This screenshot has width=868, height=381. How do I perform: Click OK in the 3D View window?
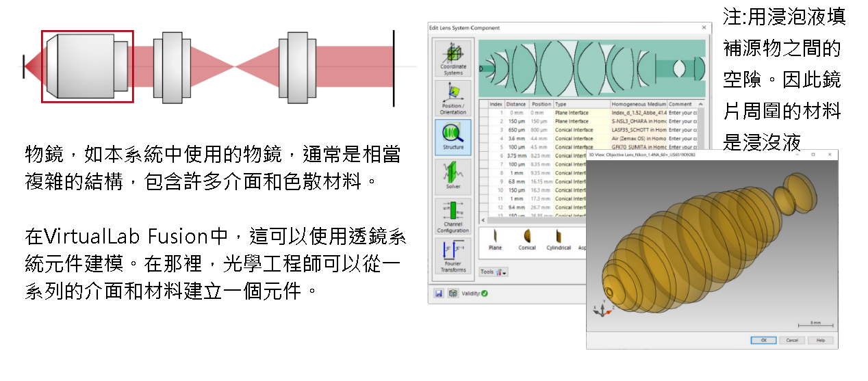(x=763, y=340)
